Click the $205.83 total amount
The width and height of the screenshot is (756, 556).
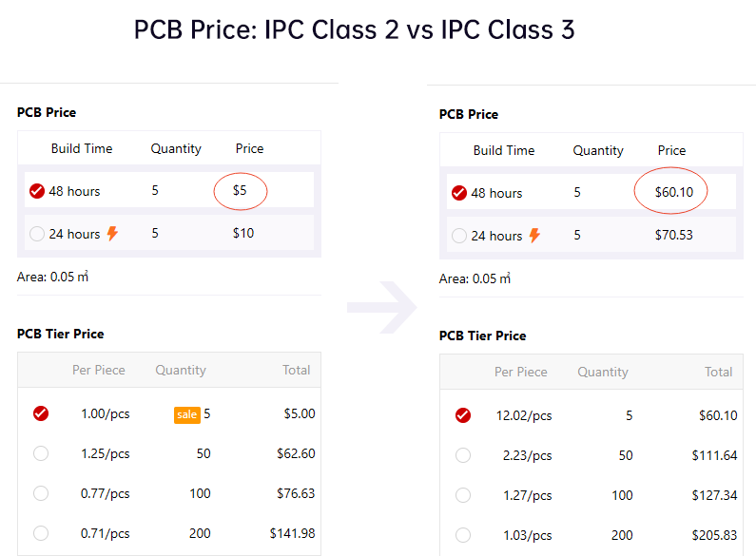point(714,535)
